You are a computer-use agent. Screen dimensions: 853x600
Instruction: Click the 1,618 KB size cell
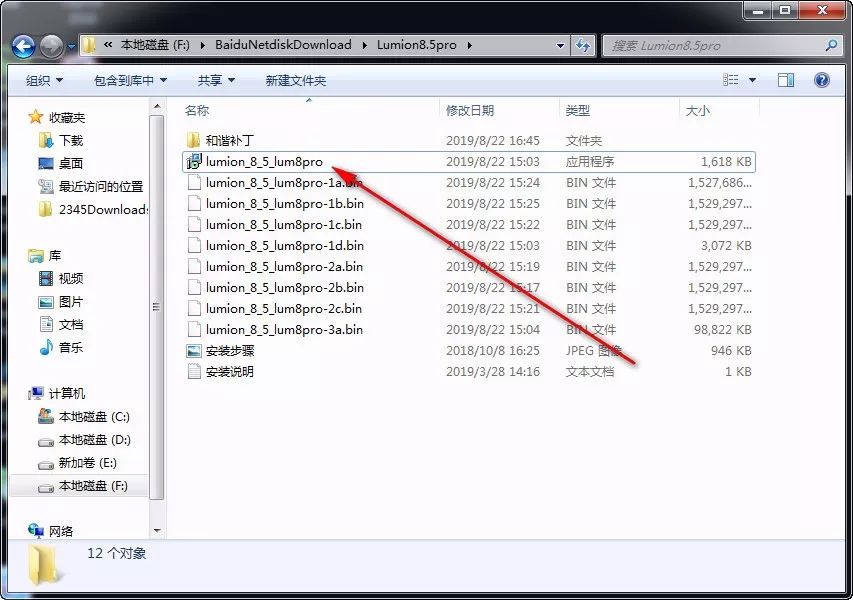click(x=726, y=162)
